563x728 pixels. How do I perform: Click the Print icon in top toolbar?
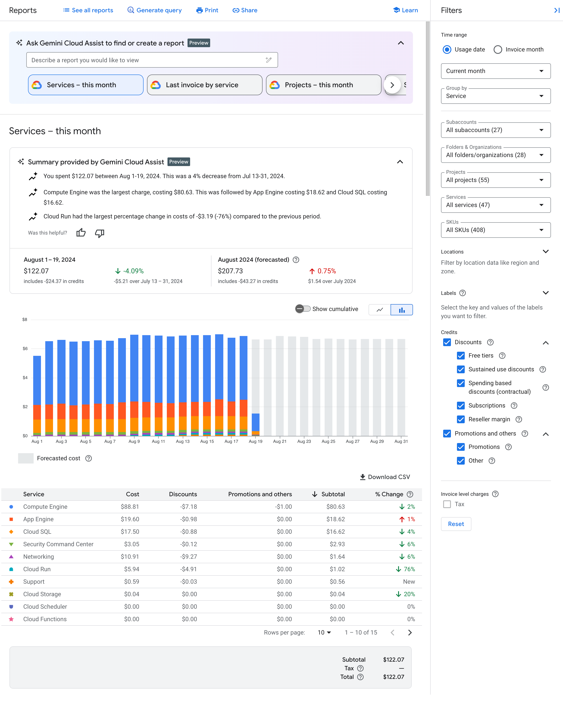207,10
